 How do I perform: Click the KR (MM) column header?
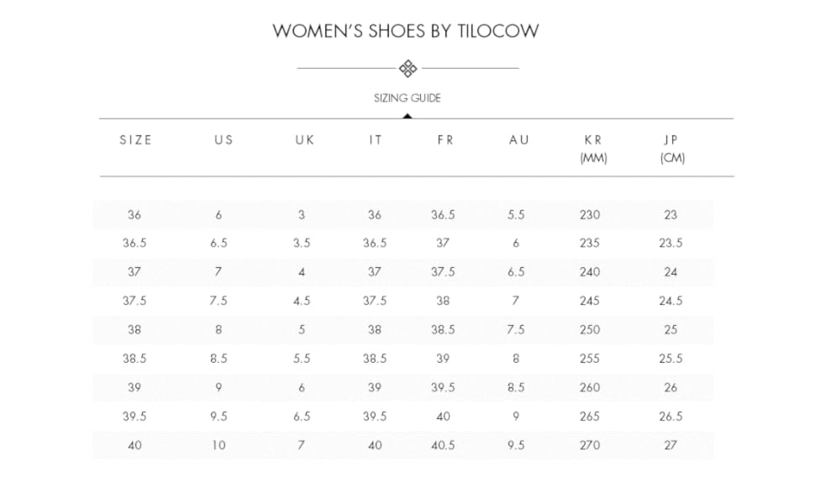tap(593, 148)
